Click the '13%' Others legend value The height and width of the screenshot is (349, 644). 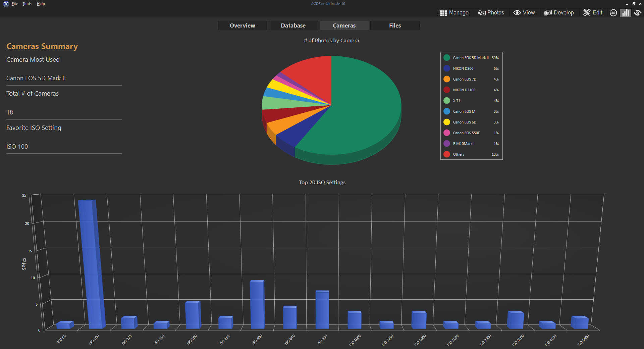click(495, 154)
